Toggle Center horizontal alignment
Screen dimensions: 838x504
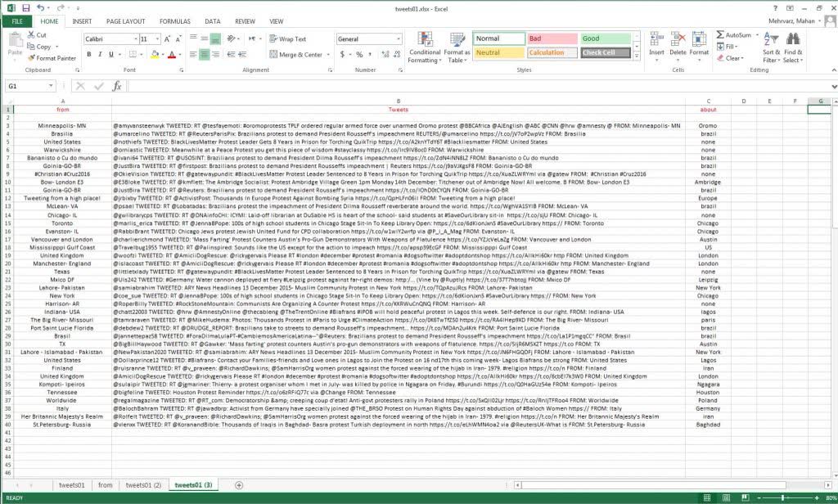[x=204, y=55]
